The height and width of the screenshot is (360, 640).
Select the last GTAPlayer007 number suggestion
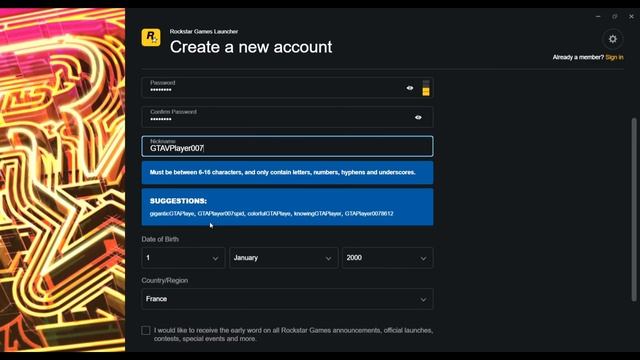click(369, 213)
